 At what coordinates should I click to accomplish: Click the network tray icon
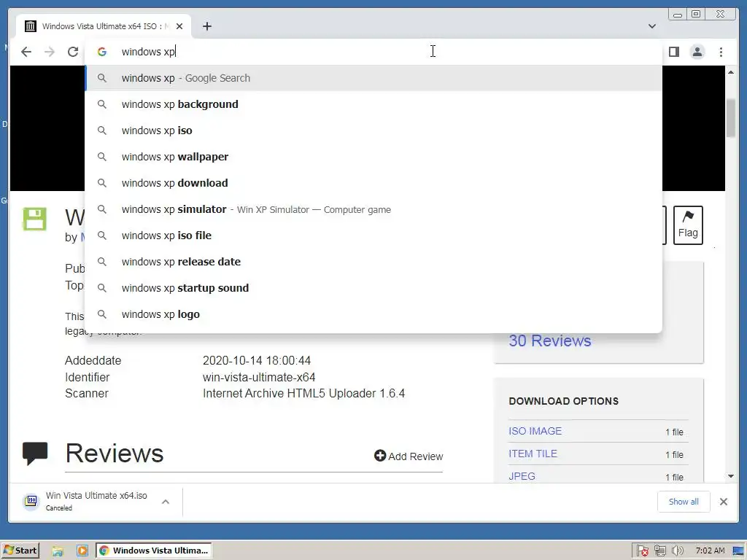click(659, 551)
